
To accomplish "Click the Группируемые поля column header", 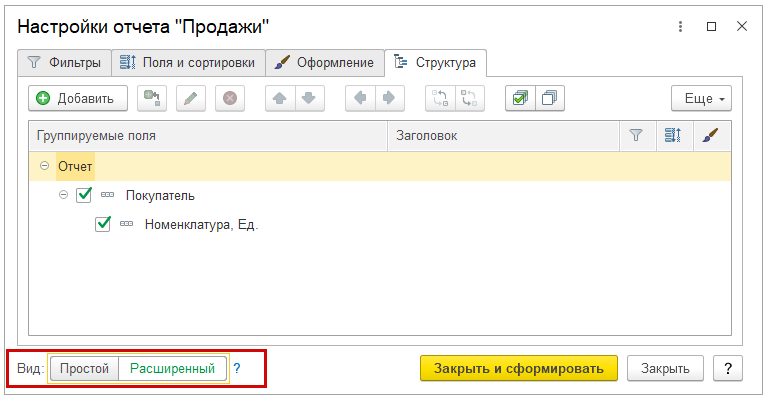I will pyautogui.click(x=208, y=135).
